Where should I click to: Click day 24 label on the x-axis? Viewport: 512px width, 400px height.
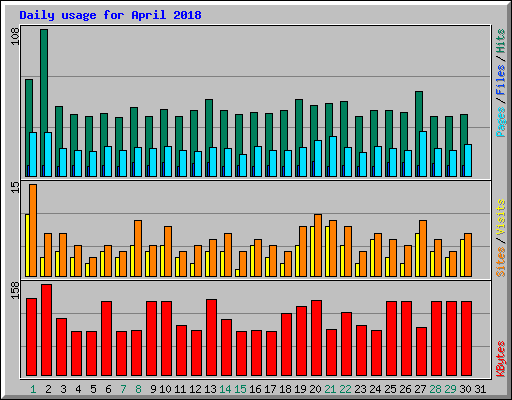pyautogui.click(x=375, y=389)
